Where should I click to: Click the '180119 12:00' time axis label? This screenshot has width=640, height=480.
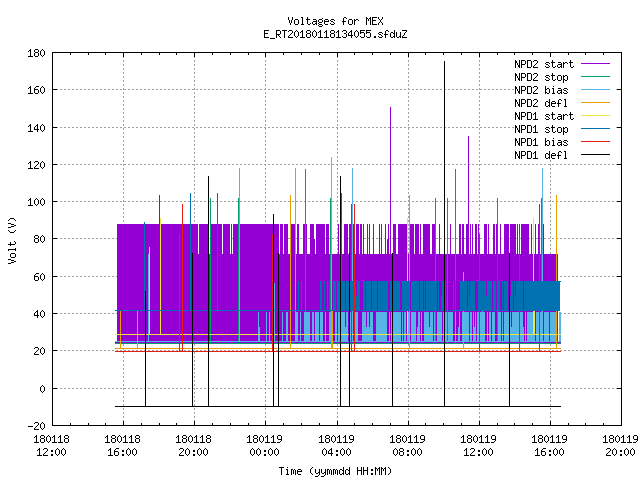tap(478, 446)
